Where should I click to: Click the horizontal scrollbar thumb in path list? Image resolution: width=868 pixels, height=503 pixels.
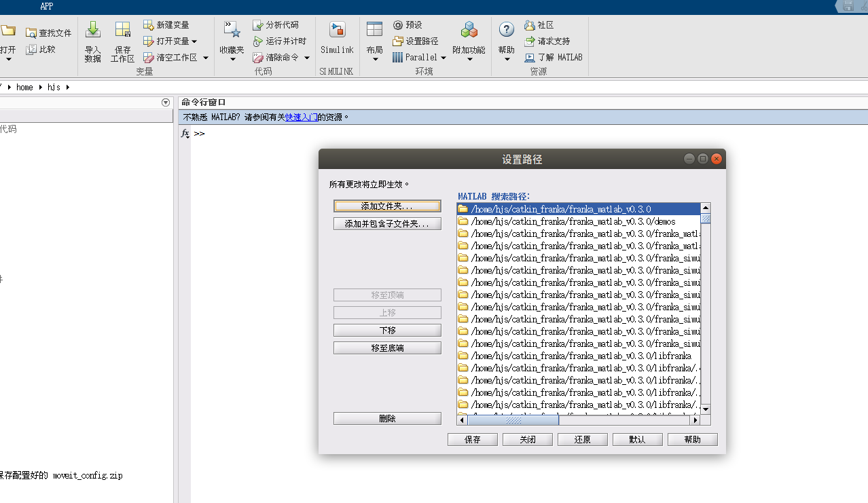point(513,420)
